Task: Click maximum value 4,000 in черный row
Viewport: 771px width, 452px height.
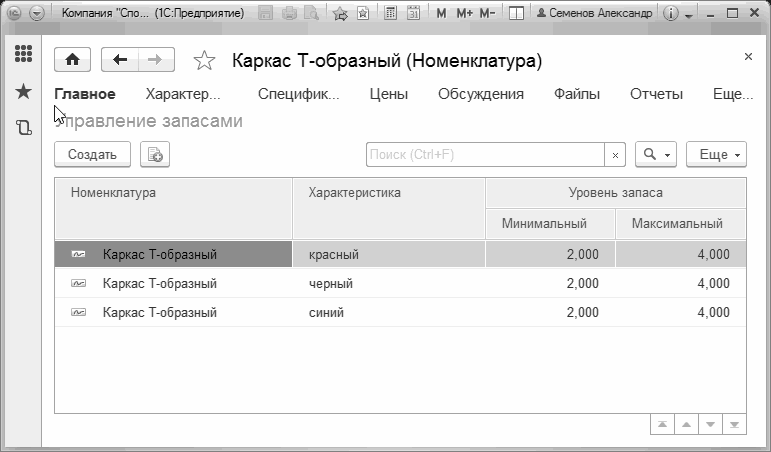Action: point(681,283)
